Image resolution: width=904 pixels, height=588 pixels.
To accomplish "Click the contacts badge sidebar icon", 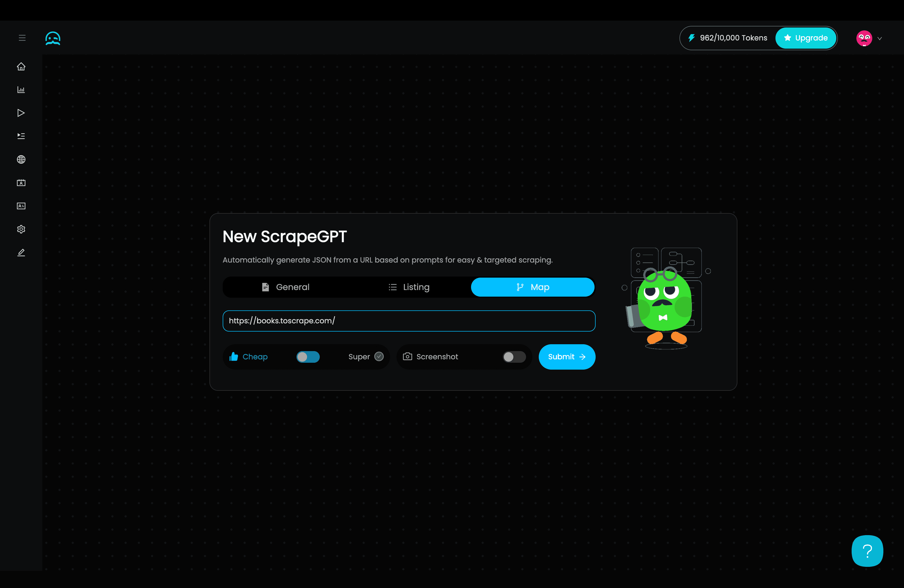I will point(21,183).
